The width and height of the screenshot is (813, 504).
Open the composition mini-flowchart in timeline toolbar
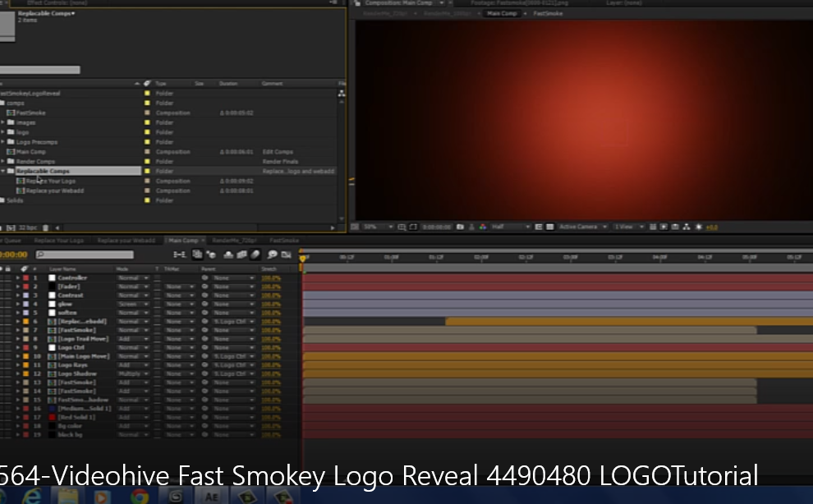[x=179, y=254]
